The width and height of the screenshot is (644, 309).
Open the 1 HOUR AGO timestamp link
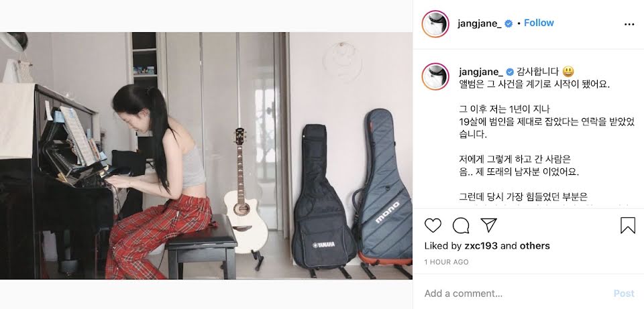point(447,262)
